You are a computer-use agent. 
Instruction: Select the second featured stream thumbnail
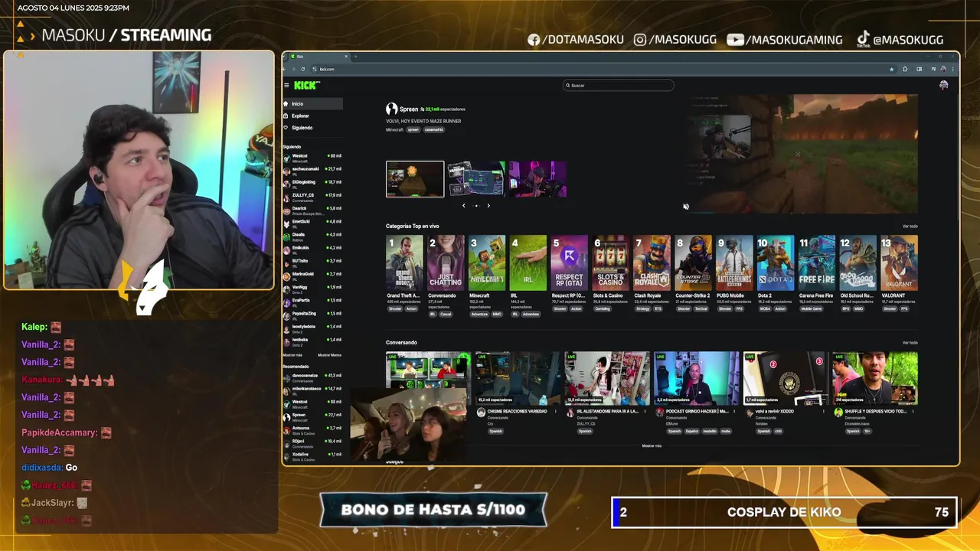476,179
